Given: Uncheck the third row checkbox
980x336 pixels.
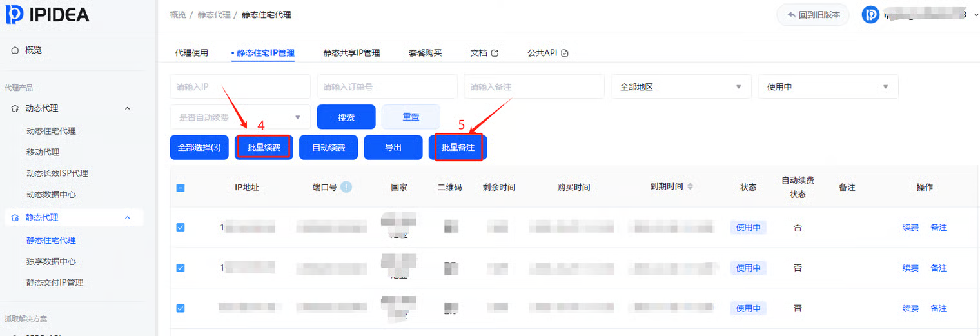Looking at the screenshot, I should 181,308.
